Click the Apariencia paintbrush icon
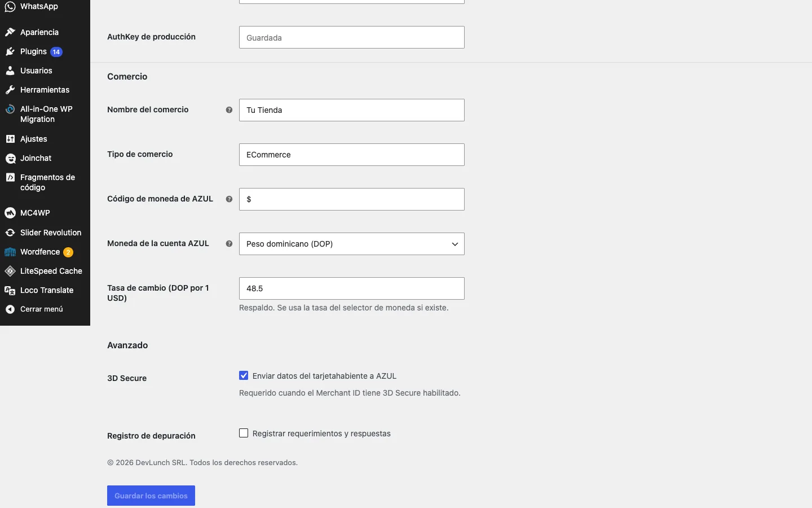This screenshot has width=812, height=508. coord(10,32)
